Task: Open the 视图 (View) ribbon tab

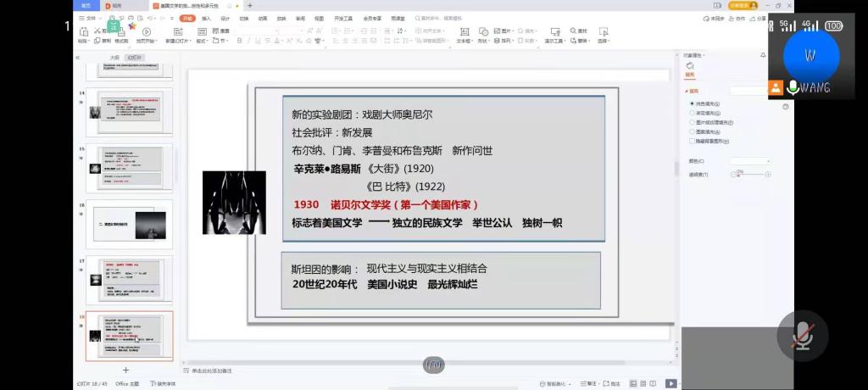Action: click(319, 18)
